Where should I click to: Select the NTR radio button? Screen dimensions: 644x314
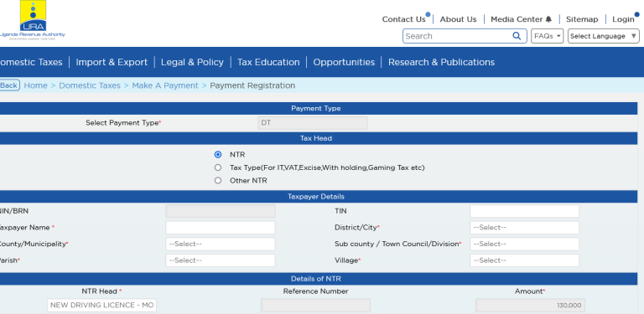[x=218, y=155]
